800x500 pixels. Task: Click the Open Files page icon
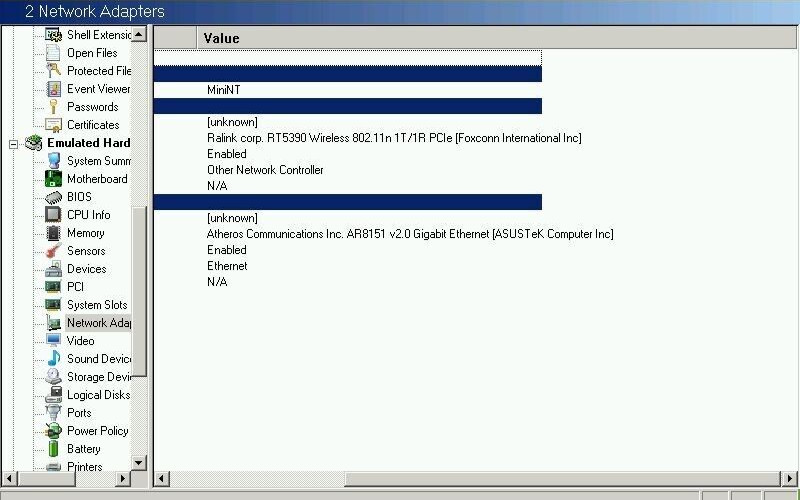53,53
